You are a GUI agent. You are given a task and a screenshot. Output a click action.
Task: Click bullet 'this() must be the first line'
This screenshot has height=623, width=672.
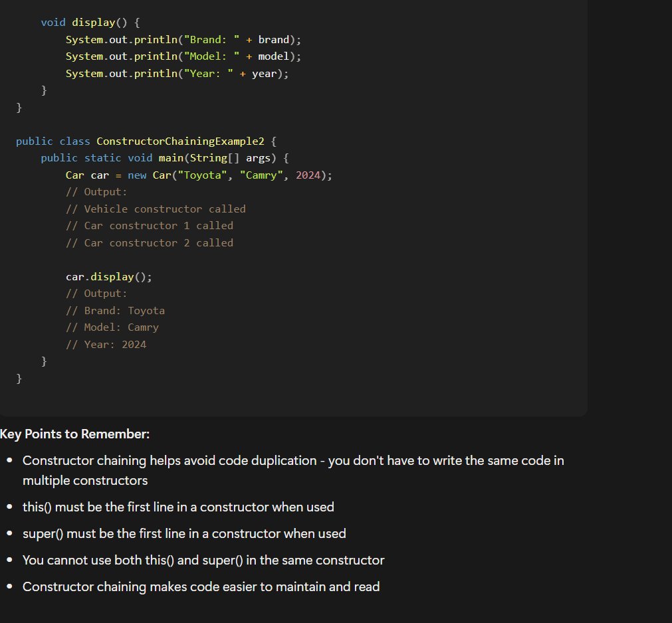point(178,507)
